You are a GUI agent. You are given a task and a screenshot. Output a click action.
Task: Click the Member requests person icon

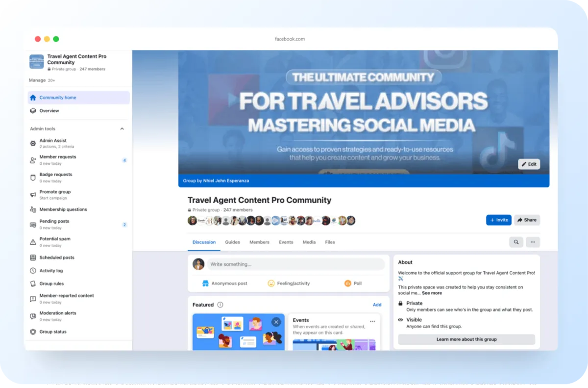pos(33,160)
